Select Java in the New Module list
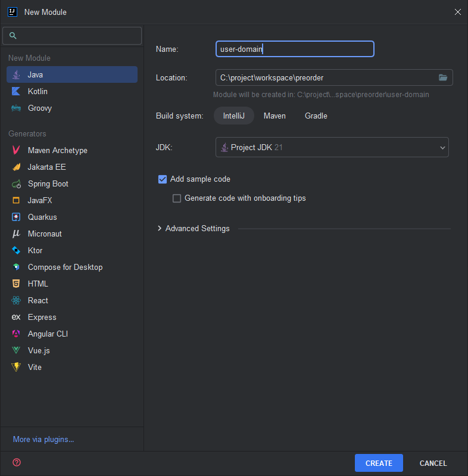The image size is (468, 476). (x=72, y=74)
